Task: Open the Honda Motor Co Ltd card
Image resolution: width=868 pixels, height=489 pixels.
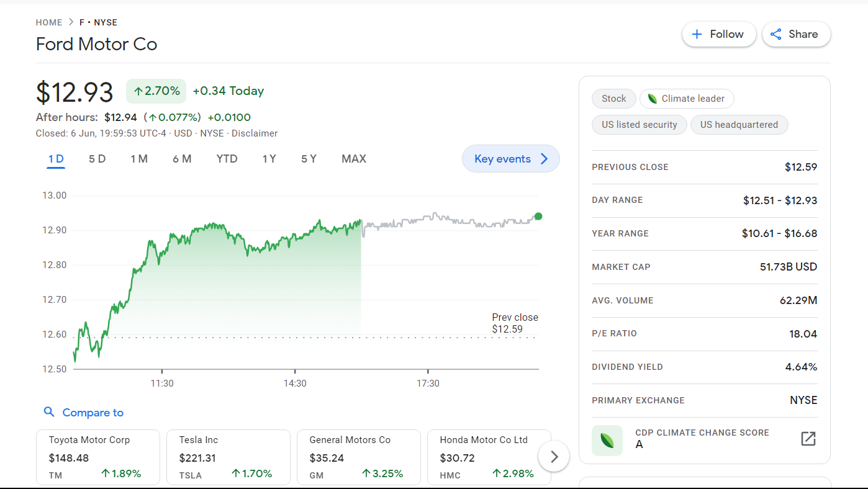Action: coord(489,457)
